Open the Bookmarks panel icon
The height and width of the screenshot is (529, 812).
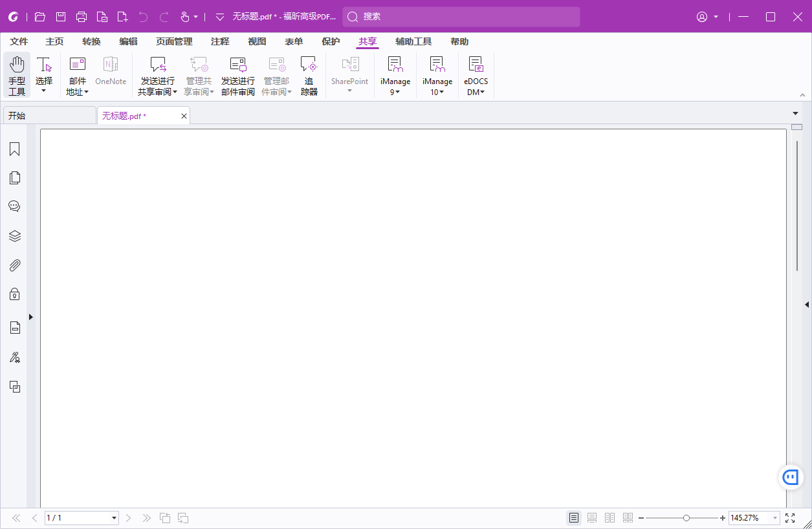(x=14, y=149)
